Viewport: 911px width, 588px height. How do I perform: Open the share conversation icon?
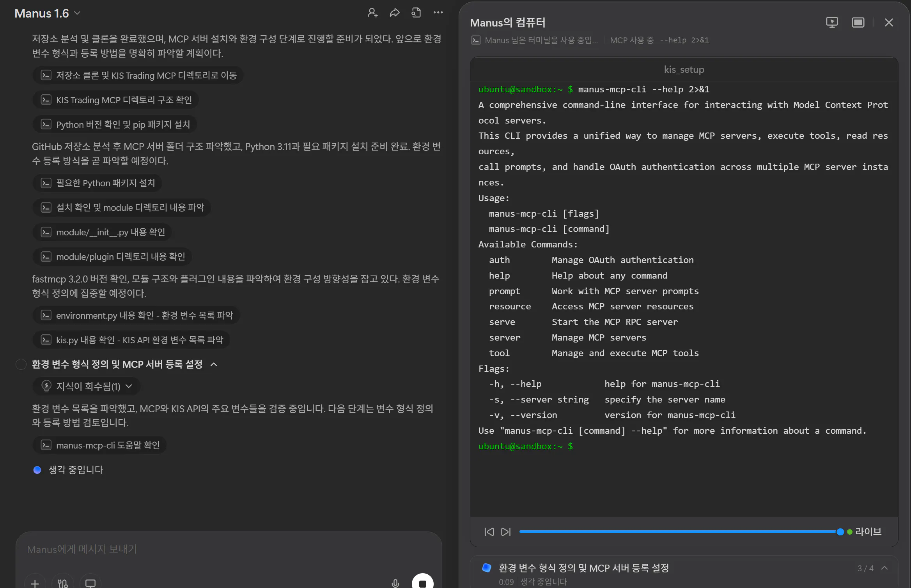[394, 12]
